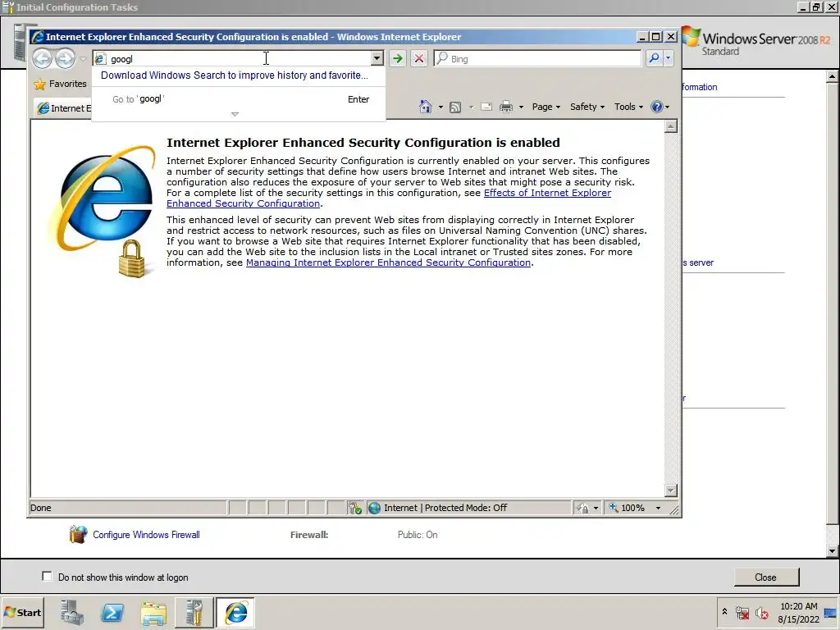
Task: Toggle Do not show this window at logon
Action: click(x=47, y=577)
